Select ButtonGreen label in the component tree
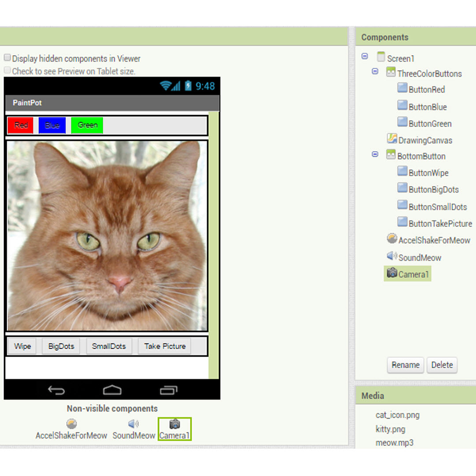The width and height of the screenshot is (476, 476). [430, 123]
